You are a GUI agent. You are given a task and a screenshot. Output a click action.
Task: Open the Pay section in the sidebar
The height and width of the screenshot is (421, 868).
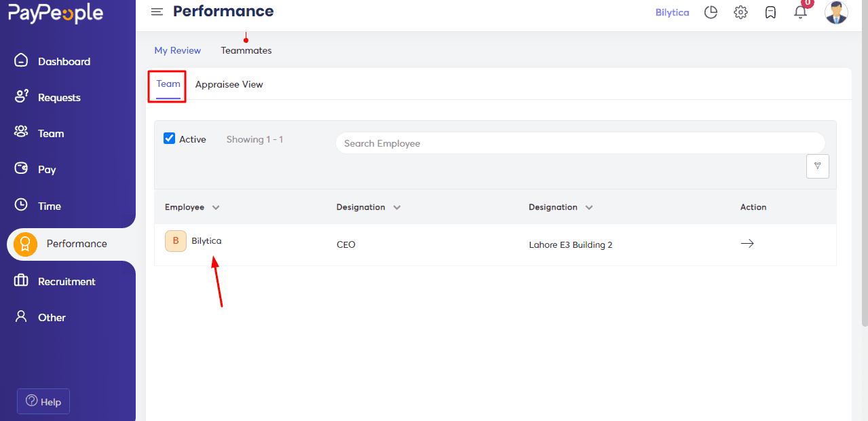click(47, 170)
